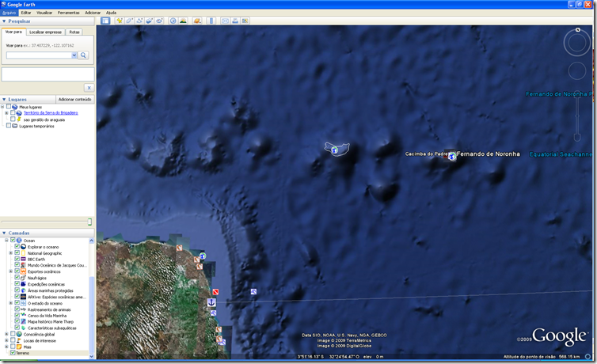Click the print toolbar icon
Image resolution: width=597 pixels, height=364 pixels.
click(235, 21)
